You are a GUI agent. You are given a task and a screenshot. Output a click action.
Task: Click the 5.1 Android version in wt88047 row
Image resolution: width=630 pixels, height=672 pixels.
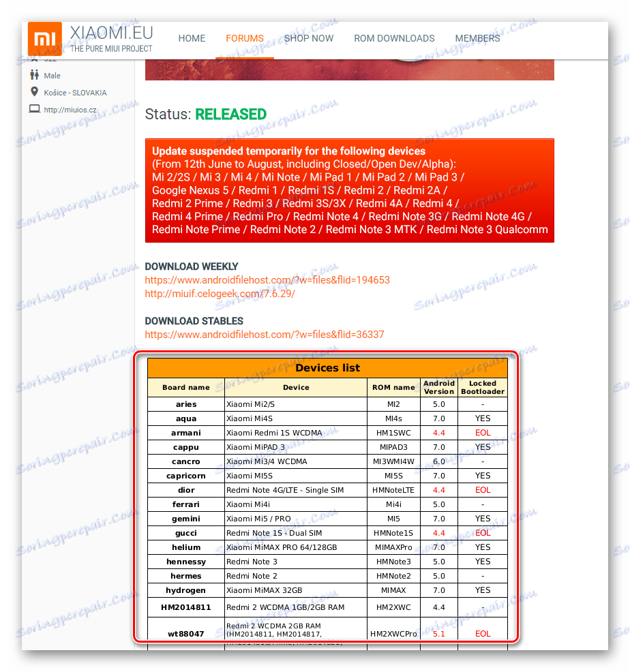click(x=438, y=633)
